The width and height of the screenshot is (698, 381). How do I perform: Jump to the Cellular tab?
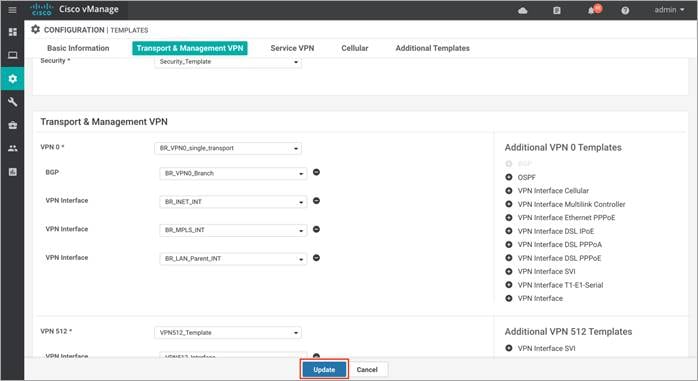click(x=355, y=48)
